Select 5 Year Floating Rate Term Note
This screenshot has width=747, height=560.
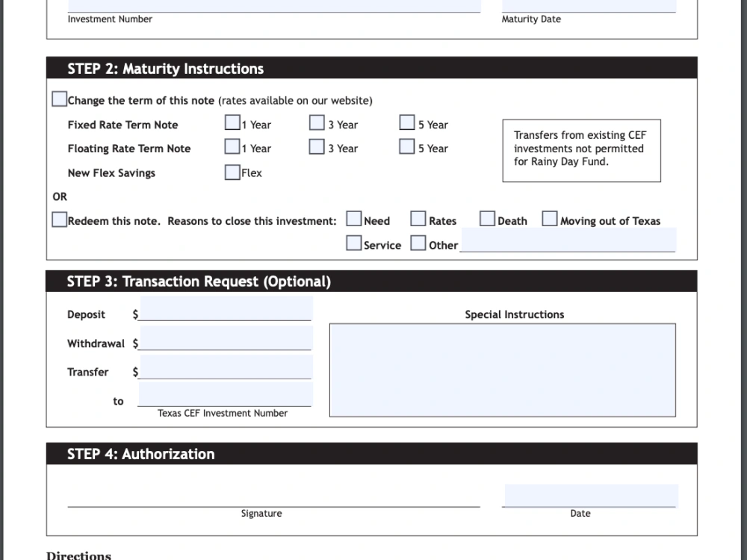pos(407,145)
